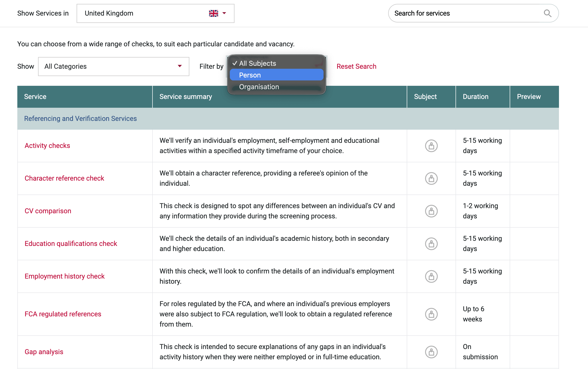The height and width of the screenshot is (369, 588).
Task: Open Education qualifications check link
Action: pos(71,244)
